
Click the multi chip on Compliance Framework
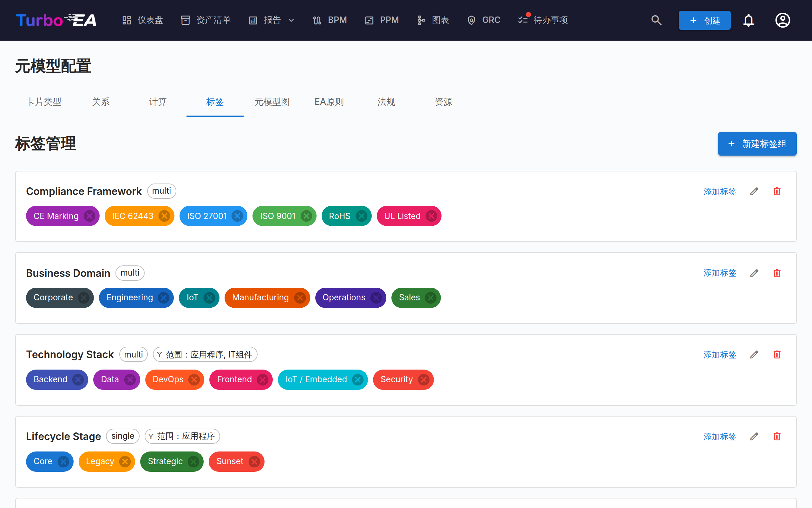[x=161, y=191]
